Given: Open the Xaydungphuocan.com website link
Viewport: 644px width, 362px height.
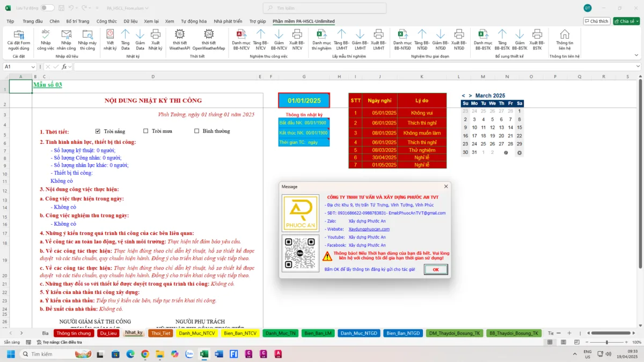Looking at the screenshot, I should point(369,229).
